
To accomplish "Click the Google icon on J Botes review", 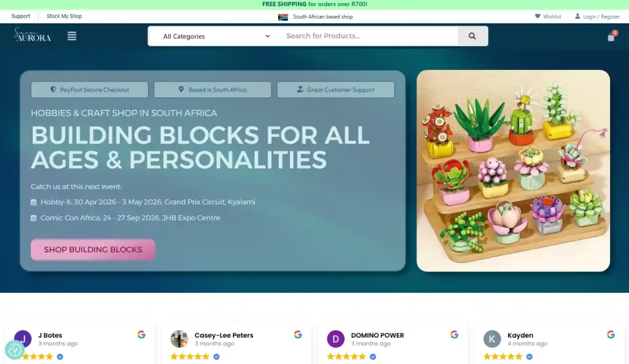I will coord(141,335).
